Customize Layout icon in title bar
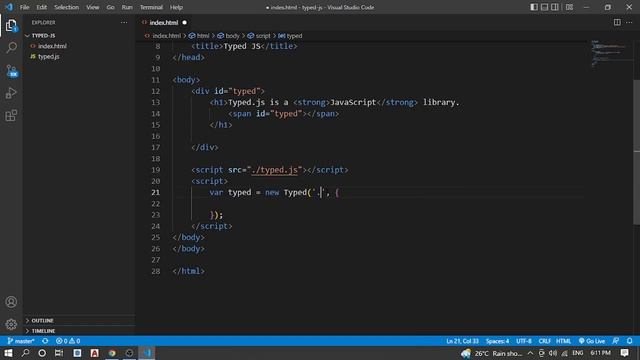 coord(569,7)
